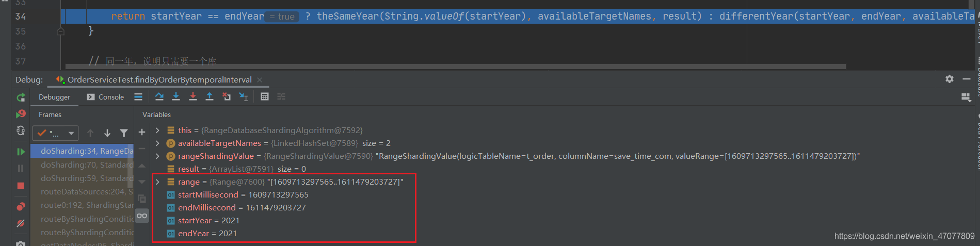Click inline '= true' debug value hint

click(x=282, y=17)
